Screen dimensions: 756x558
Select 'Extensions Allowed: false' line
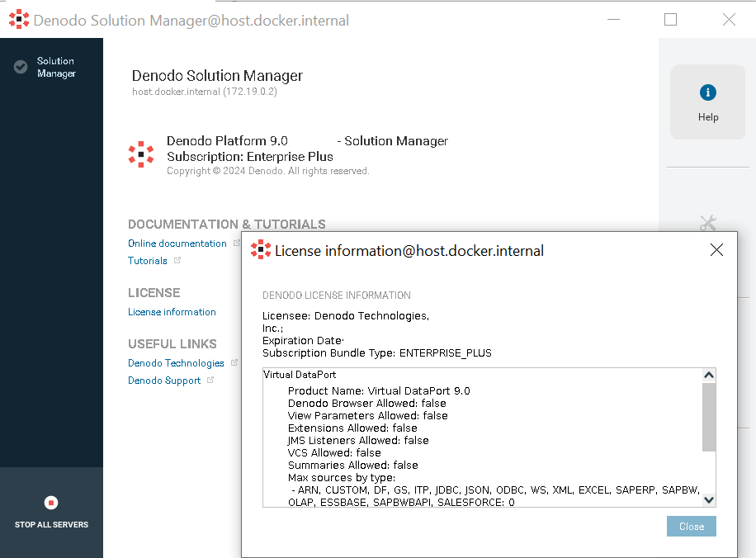[352, 428]
